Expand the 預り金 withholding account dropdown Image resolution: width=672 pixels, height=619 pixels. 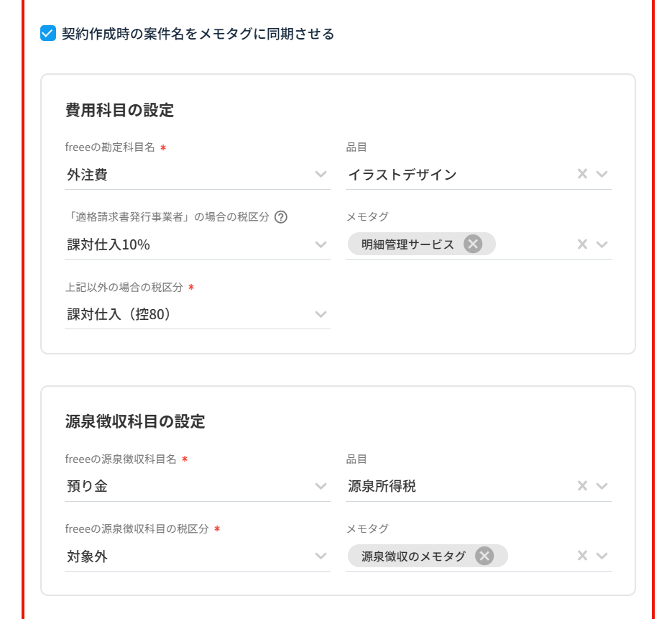(321, 486)
